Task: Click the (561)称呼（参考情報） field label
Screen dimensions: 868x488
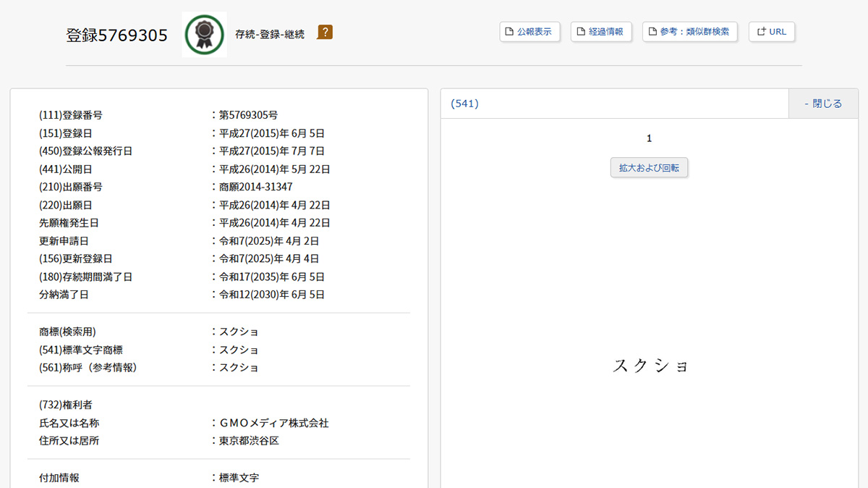Action: tap(88, 368)
